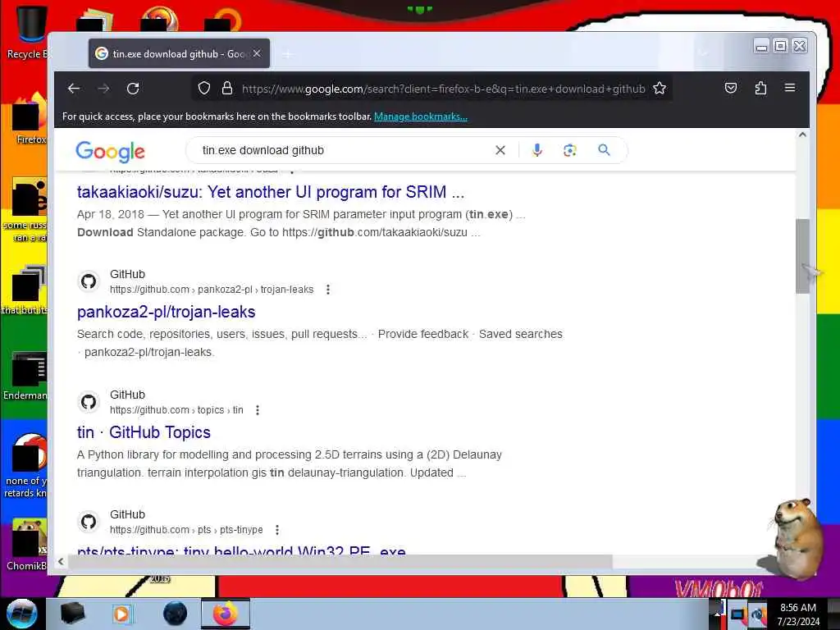Open more options for pts-tinype result
The width and height of the screenshot is (840, 630).
tap(277, 530)
